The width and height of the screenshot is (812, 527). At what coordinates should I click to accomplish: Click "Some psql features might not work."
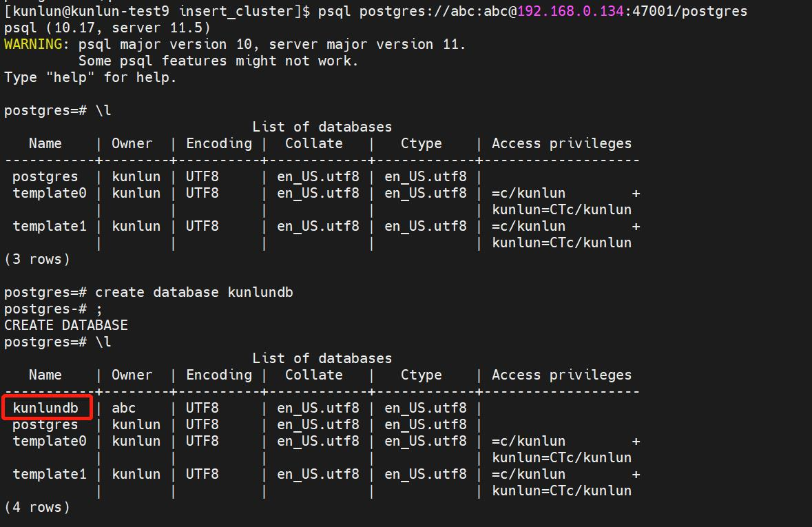pyautogui.click(x=218, y=61)
